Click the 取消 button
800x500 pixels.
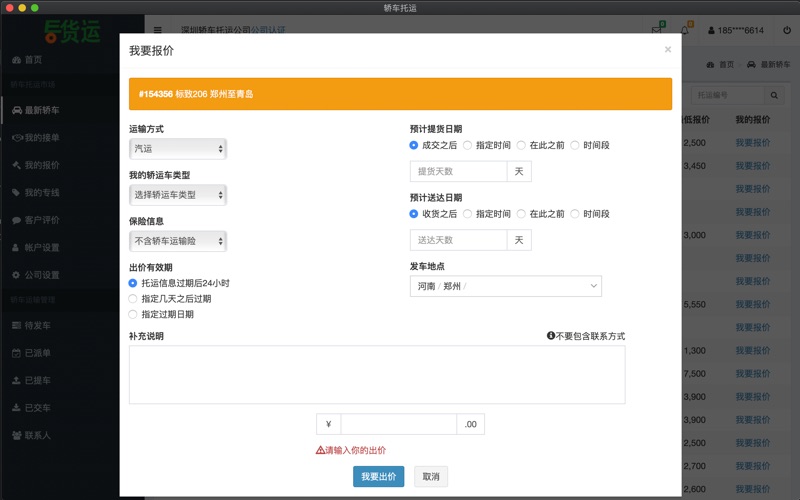pos(430,476)
